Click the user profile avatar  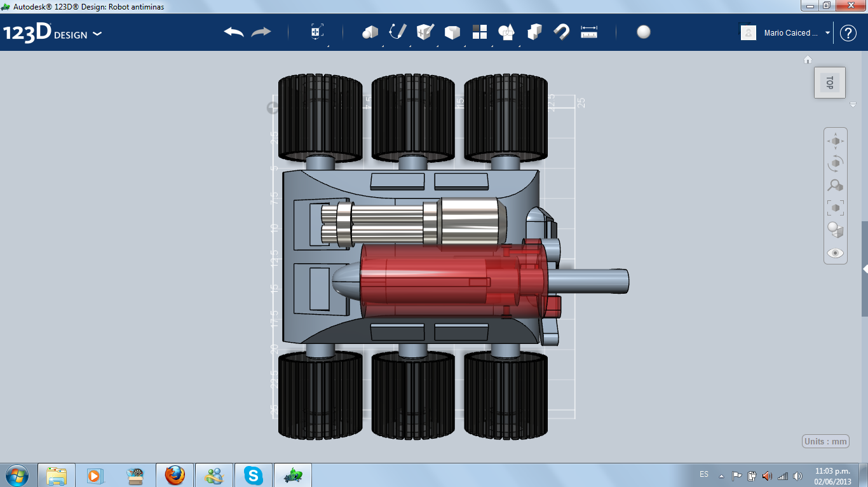click(749, 33)
